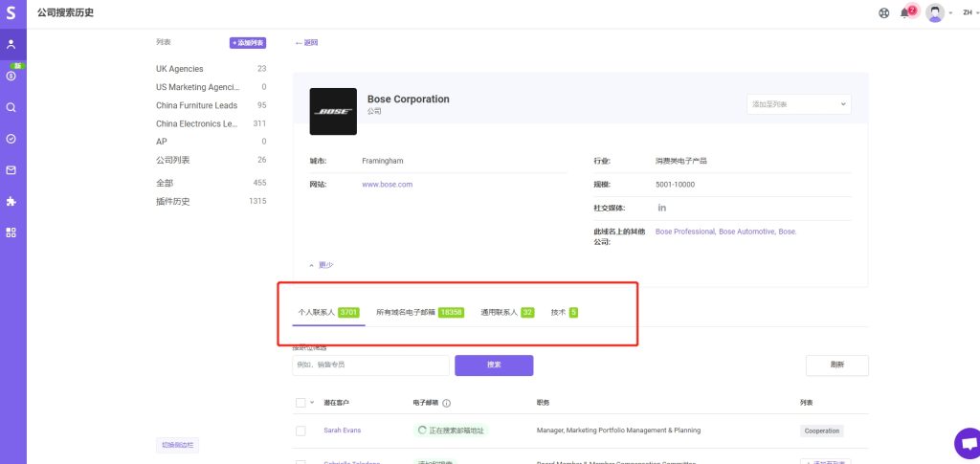The height and width of the screenshot is (464, 980).
Task: Click the purple 搜索 button
Action: [494, 365]
